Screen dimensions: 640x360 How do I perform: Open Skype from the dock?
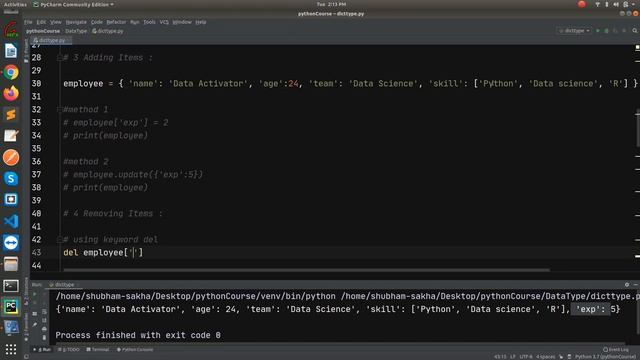point(11,178)
